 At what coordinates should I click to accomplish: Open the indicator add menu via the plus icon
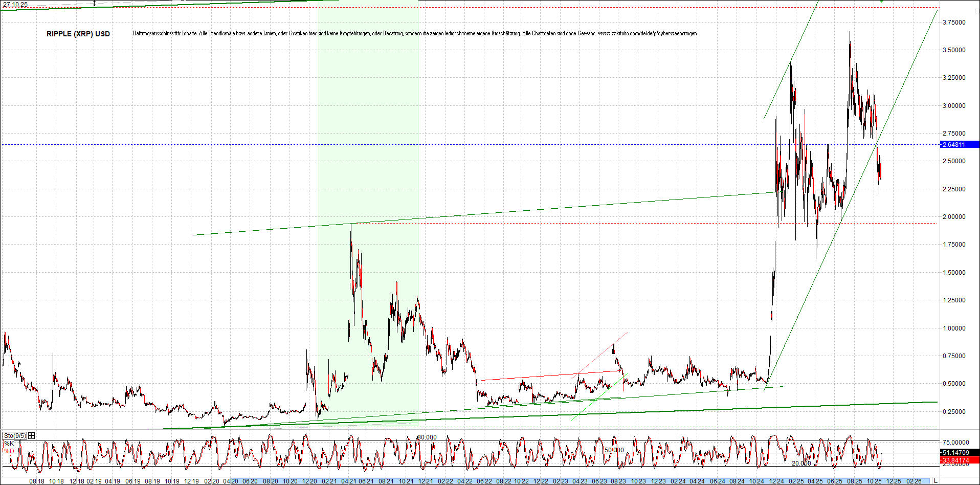[31, 436]
